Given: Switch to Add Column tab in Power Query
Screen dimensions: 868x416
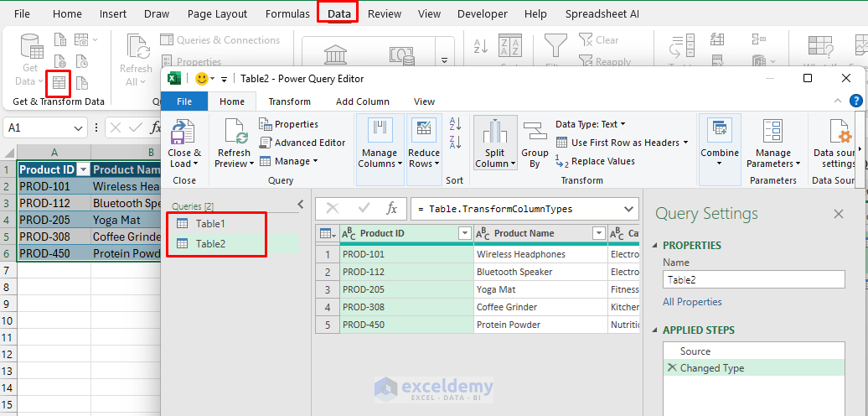Looking at the screenshot, I should tap(363, 101).
